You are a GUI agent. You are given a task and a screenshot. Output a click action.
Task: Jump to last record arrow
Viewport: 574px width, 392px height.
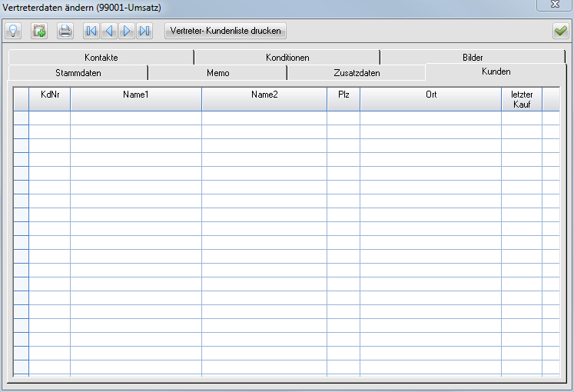[x=144, y=31]
